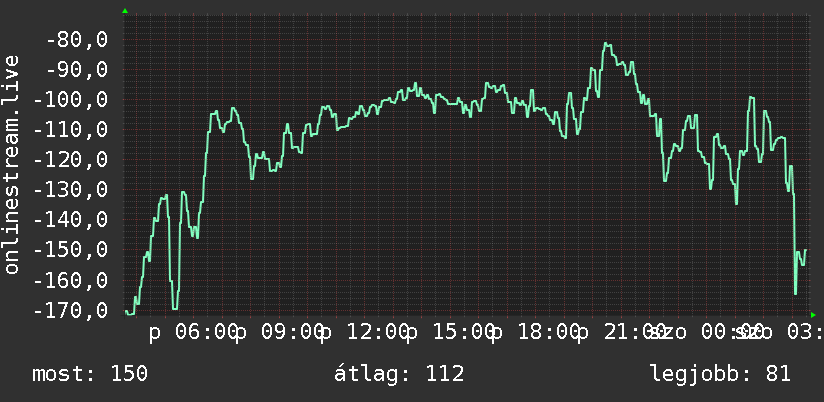Select the -170,0 Y-axis label
Image resolution: width=824 pixels, height=402 pixels.
click(70, 310)
